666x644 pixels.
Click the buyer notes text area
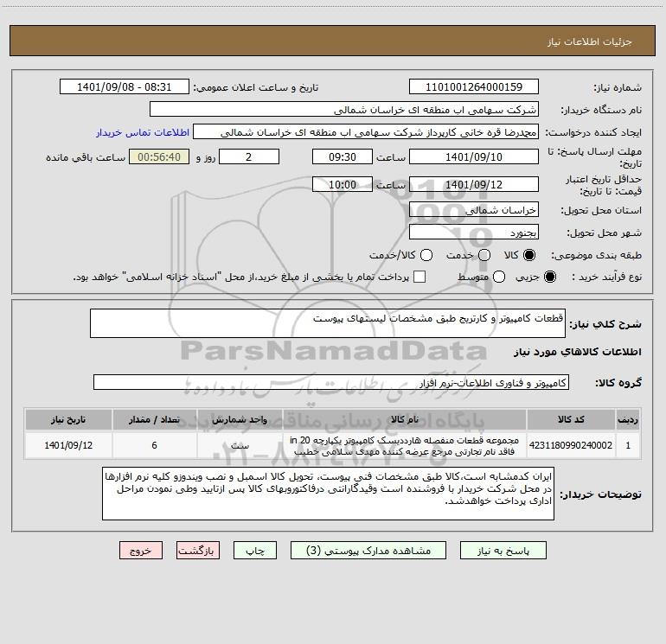(x=328, y=494)
